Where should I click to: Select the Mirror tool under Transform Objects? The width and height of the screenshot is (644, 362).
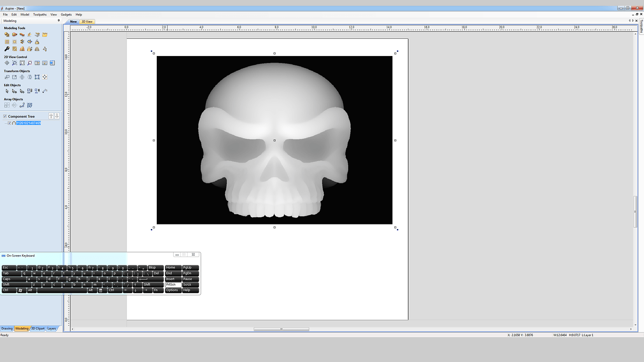pyautogui.click(x=29, y=77)
